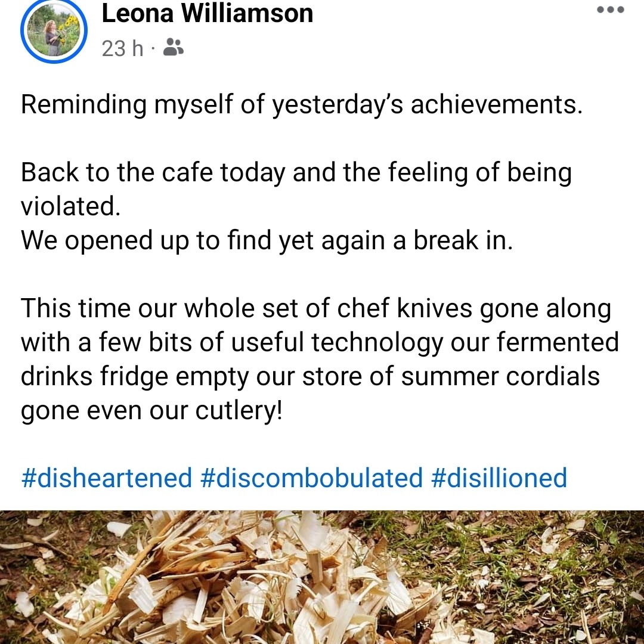Open Leona Williamson's profile picture

(x=54, y=30)
